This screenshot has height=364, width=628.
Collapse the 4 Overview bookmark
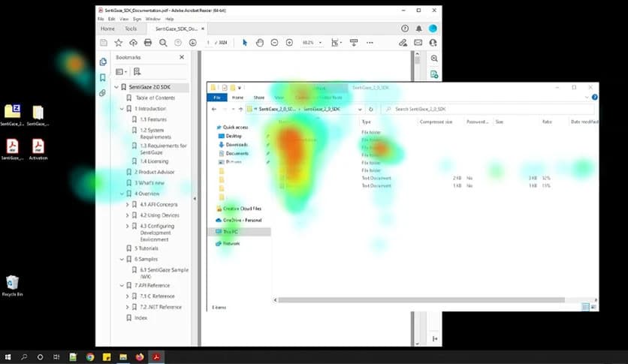[122, 194]
